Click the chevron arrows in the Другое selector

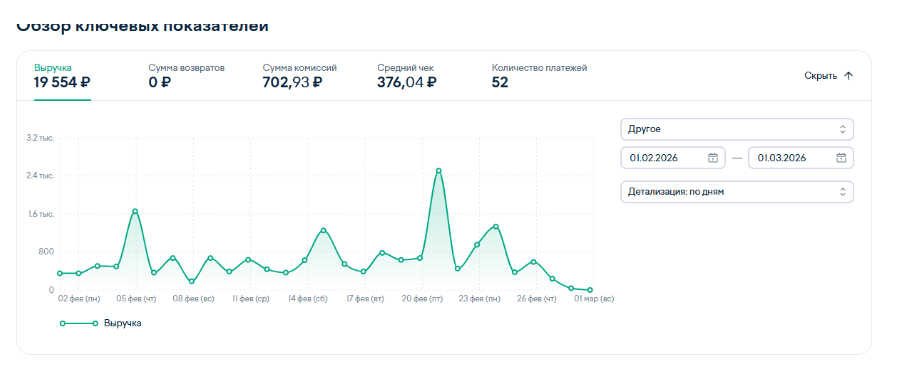click(842, 129)
